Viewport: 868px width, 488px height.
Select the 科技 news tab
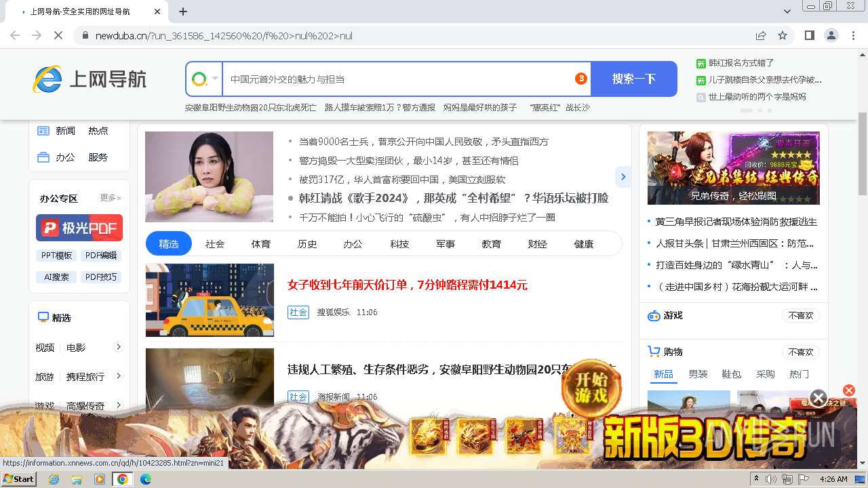click(399, 243)
